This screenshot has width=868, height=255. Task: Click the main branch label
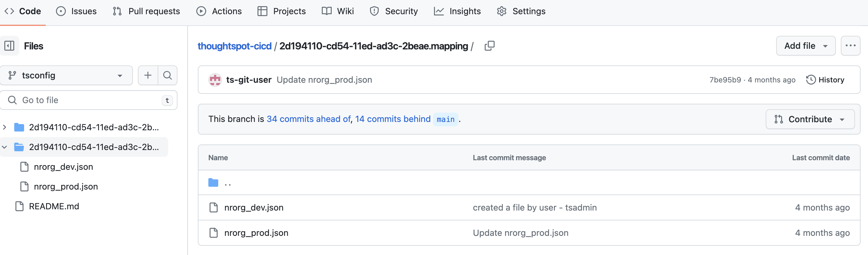445,119
